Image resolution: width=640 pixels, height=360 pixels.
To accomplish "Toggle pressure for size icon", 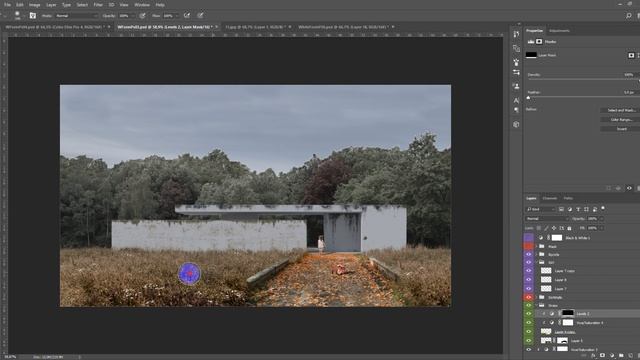I will coord(200,16).
